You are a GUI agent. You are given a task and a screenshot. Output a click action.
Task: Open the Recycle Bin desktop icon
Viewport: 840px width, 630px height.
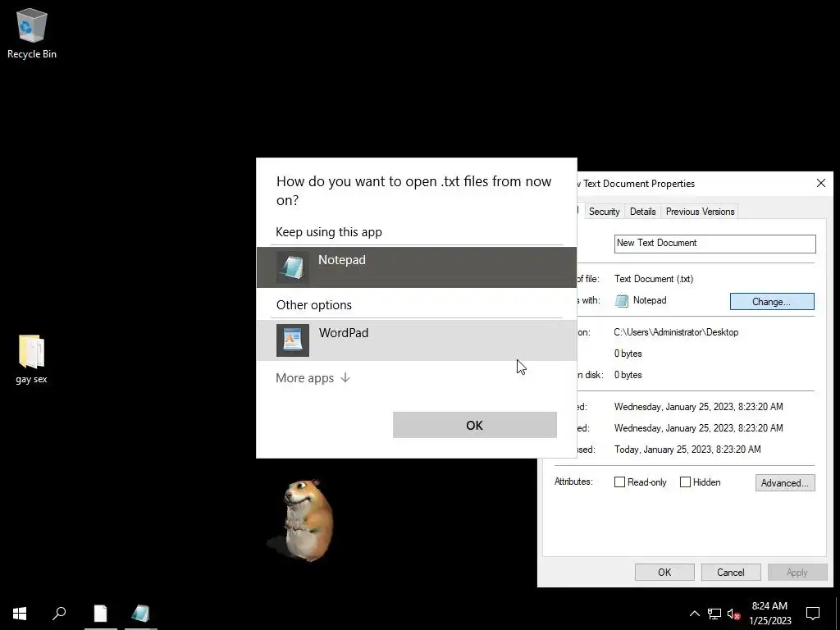pyautogui.click(x=32, y=33)
